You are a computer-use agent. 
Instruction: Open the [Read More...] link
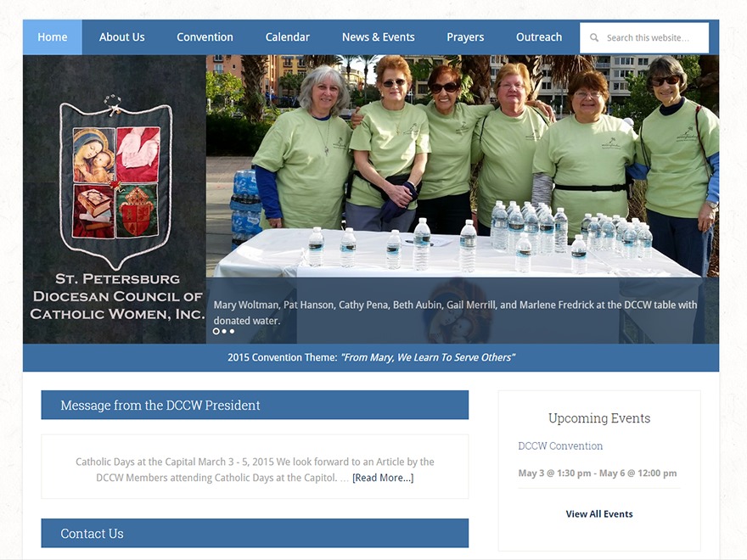383,478
